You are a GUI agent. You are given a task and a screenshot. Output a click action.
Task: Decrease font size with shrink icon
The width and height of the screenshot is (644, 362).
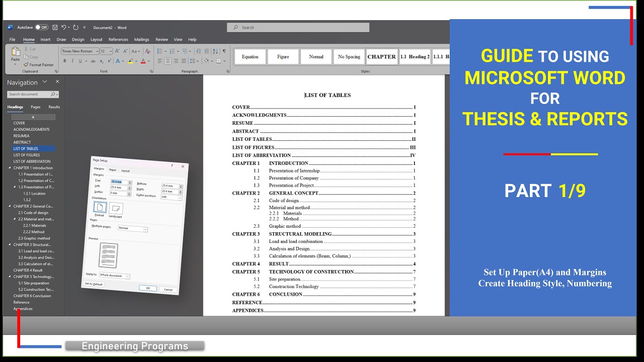click(x=124, y=51)
